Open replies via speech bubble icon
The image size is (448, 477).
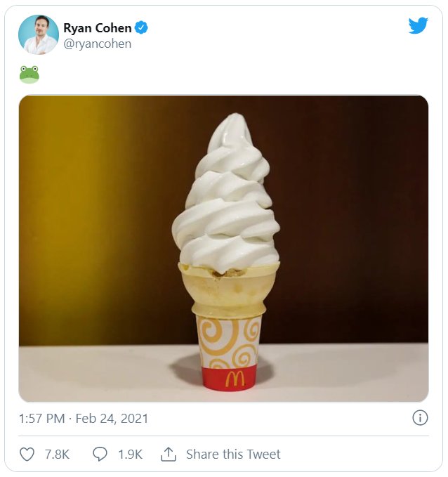(x=100, y=455)
